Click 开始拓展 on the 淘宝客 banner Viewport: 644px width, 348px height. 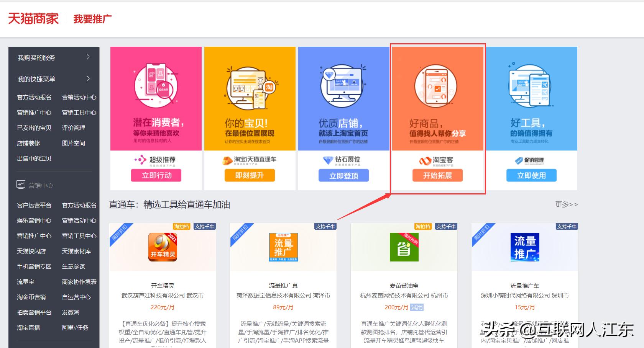coord(437,175)
